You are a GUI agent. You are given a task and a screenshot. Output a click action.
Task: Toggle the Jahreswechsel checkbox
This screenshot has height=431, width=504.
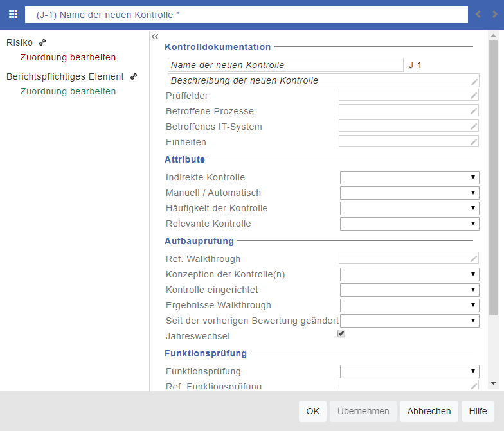(341, 334)
